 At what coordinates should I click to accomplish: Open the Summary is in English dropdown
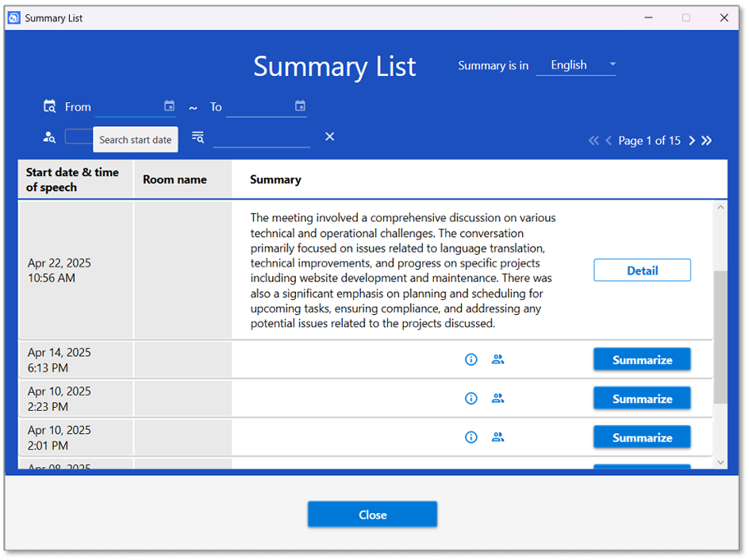[x=576, y=65]
